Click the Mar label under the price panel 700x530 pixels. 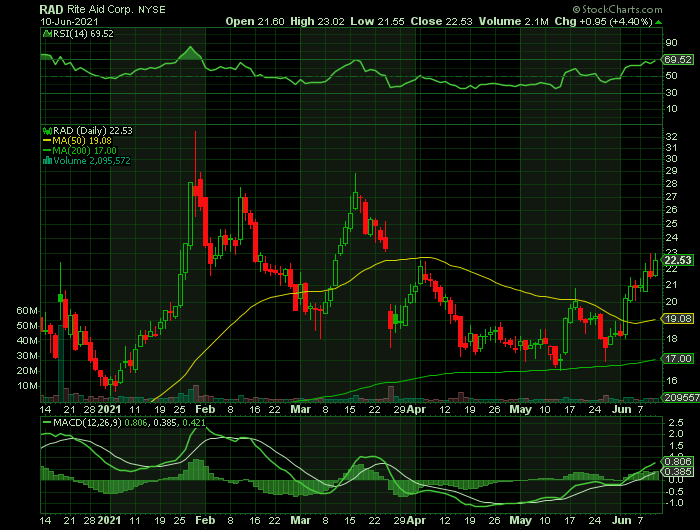pos(300,409)
